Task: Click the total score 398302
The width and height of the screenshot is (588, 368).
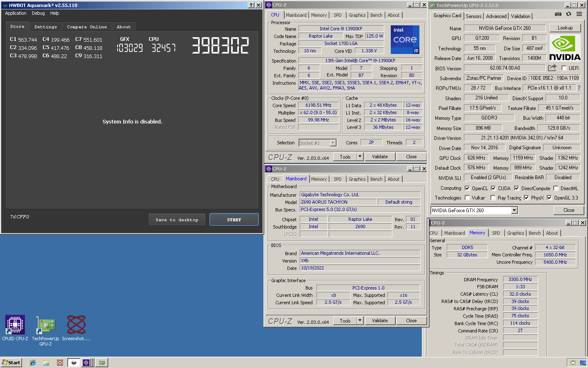Action: point(220,45)
